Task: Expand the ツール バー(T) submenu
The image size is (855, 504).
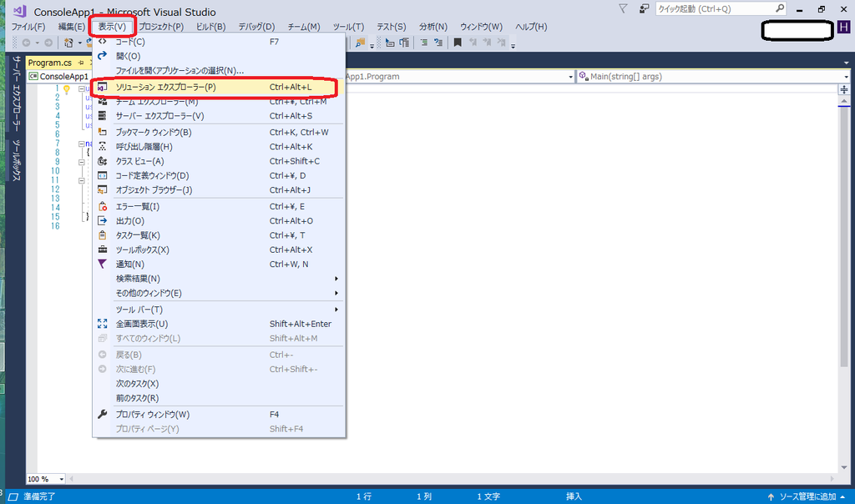Action: 219,310
